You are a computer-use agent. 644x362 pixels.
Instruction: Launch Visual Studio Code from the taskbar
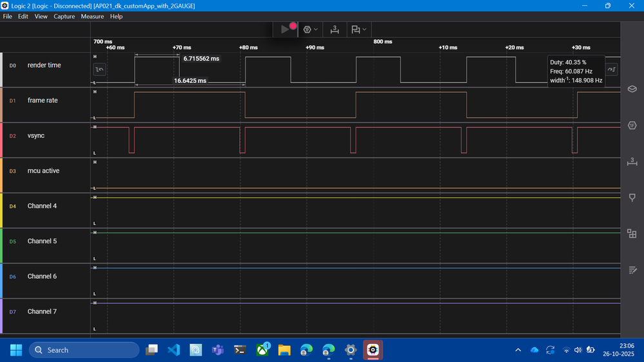174,350
